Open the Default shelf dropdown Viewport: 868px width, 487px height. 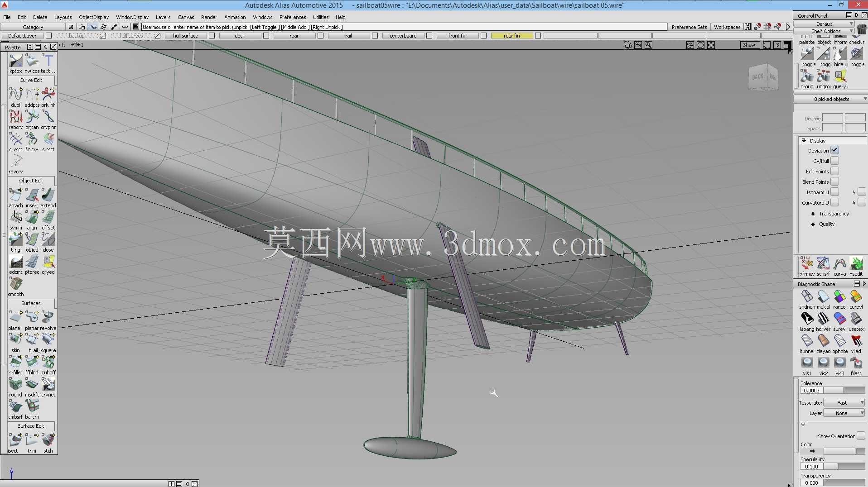[825, 24]
